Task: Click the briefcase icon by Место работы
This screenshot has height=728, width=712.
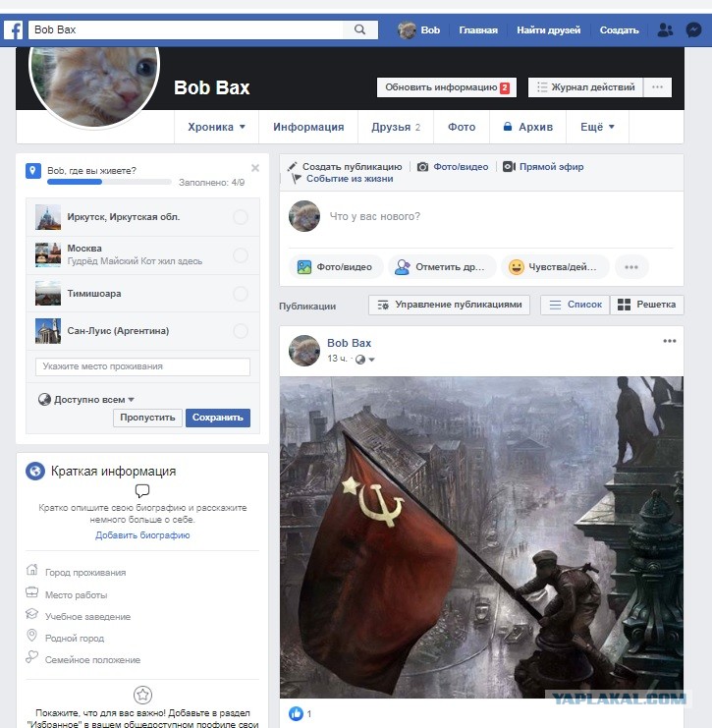Action: click(31, 592)
